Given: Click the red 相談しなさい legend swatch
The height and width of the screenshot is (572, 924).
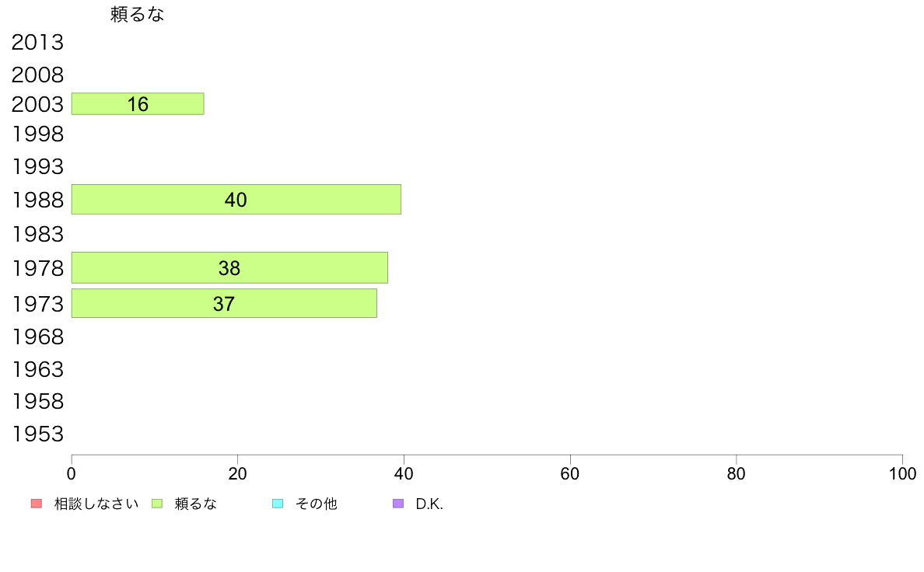Looking at the screenshot, I should [37, 504].
